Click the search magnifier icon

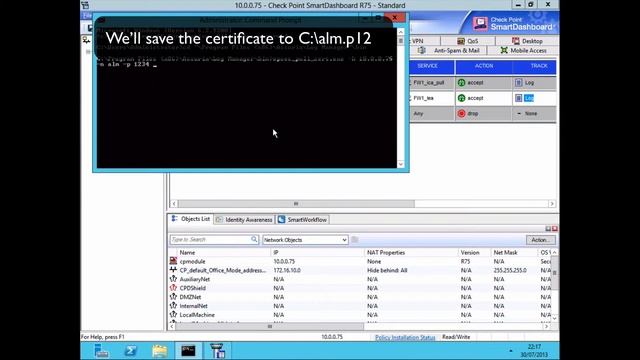(x=254, y=240)
